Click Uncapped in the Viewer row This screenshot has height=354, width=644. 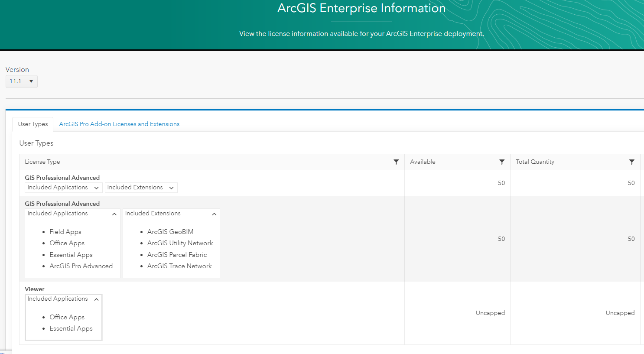pos(490,313)
